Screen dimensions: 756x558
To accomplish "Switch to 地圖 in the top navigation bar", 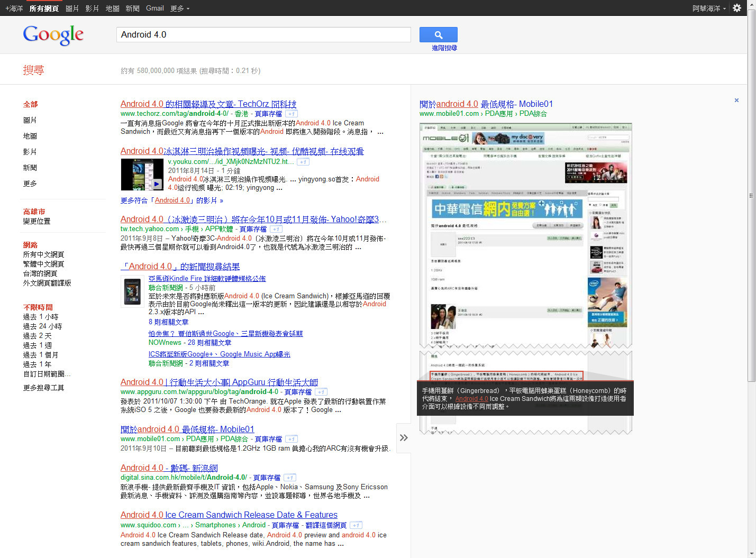I will click(x=112, y=8).
